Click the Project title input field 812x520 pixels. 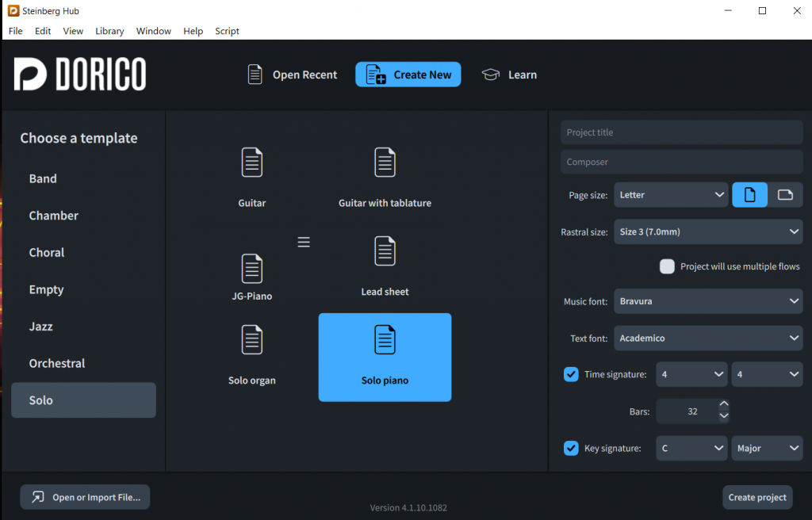tap(681, 132)
